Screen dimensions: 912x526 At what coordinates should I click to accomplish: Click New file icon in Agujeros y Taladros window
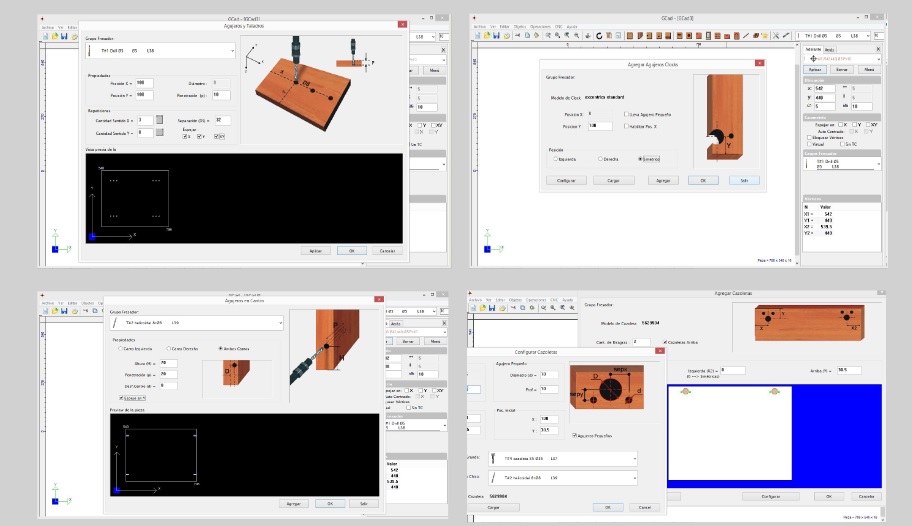click(45, 36)
